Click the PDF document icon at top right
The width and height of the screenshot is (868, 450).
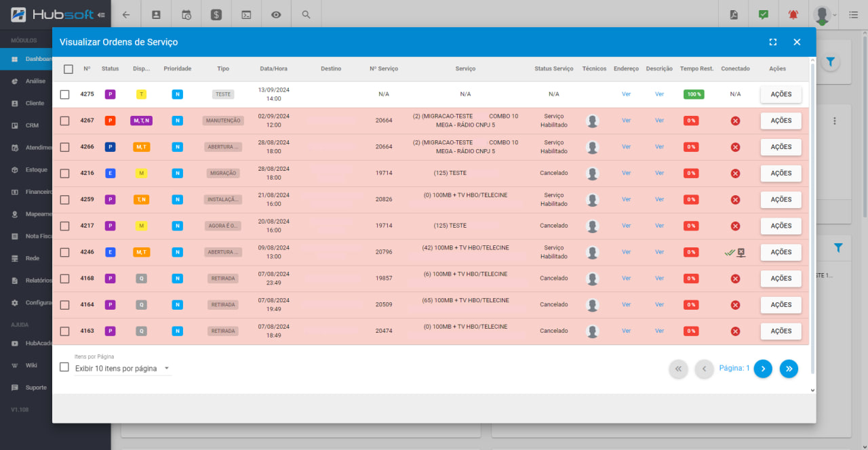pos(734,14)
